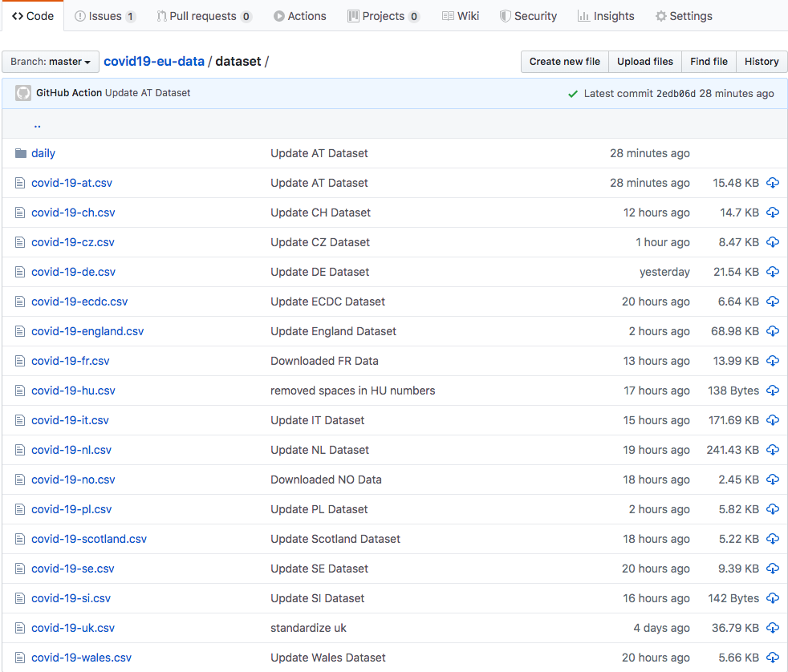Click the 241.43 KB file size text
Image resolution: width=788 pixels, height=672 pixels.
(733, 450)
